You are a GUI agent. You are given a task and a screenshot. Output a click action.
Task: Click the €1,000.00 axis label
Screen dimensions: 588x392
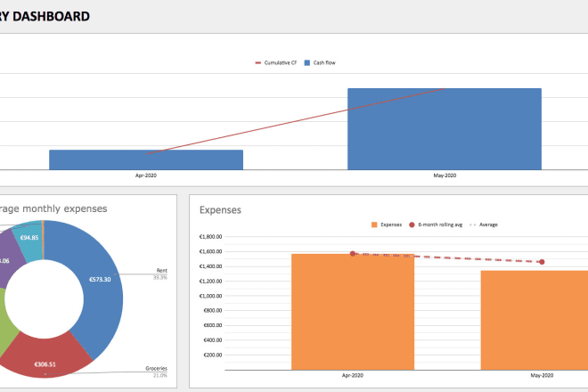210,296
